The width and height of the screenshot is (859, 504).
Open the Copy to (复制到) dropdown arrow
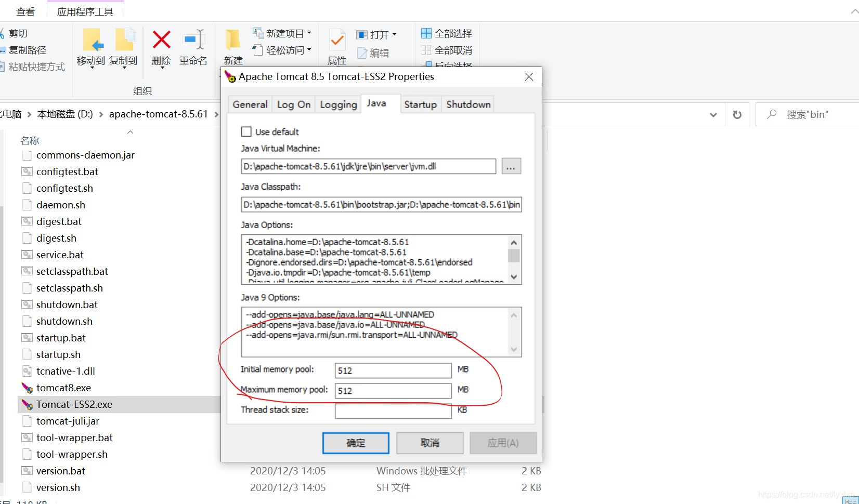(x=124, y=68)
